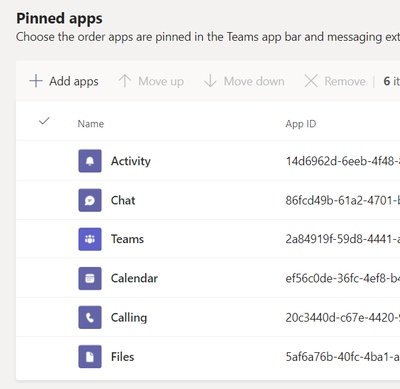Click the App ID column header
Viewport: 400px width, 389px height.
301,124
